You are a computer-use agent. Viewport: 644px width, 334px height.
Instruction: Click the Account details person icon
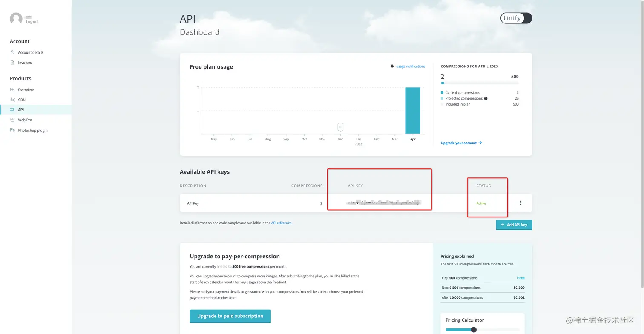click(x=12, y=52)
